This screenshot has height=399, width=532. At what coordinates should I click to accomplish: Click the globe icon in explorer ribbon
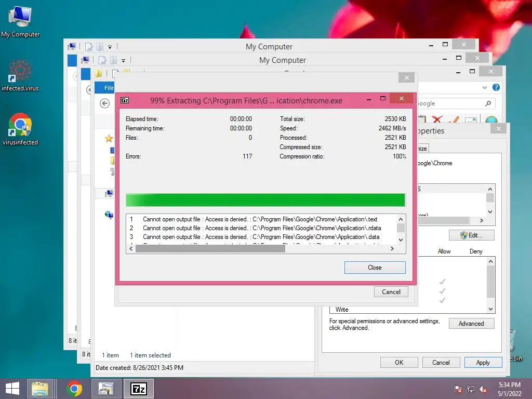tap(491, 119)
